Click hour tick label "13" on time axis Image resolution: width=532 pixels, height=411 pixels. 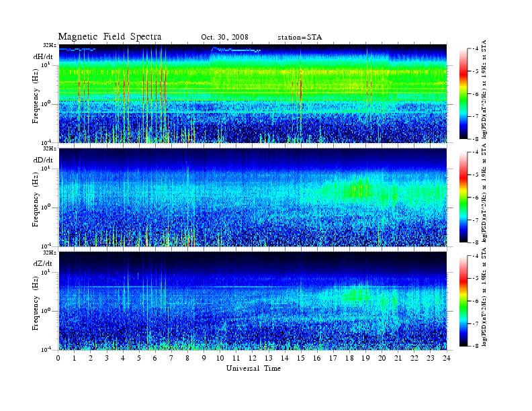[269, 358]
